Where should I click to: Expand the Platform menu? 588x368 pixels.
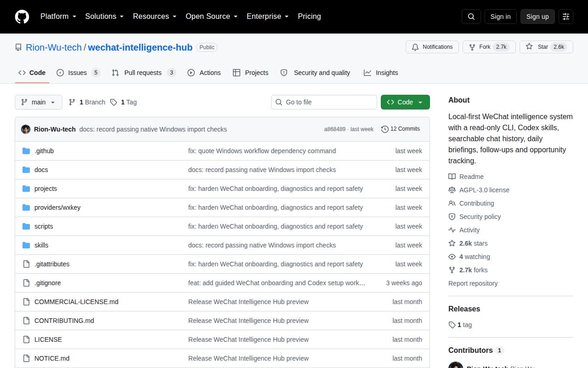pyautogui.click(x=58, y=17)
